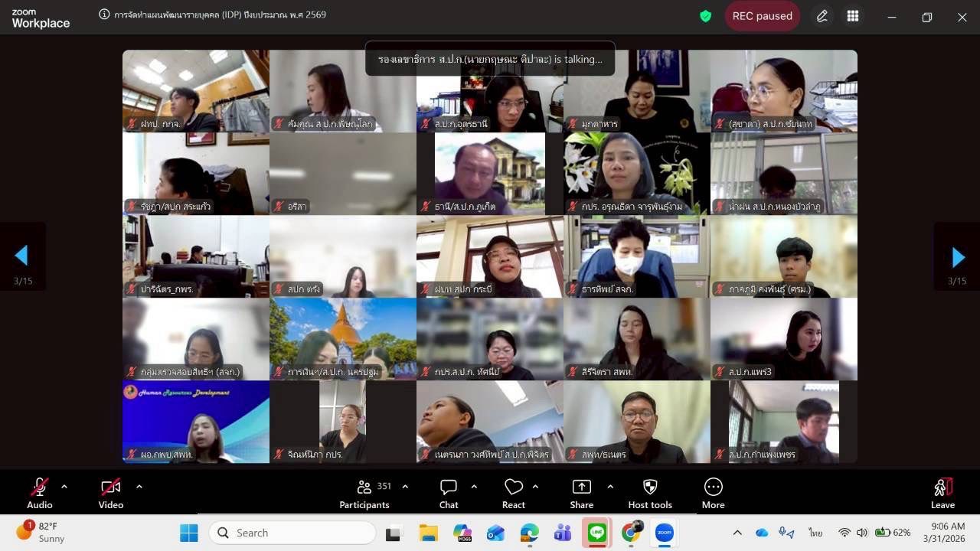Image resolution: width=980 pixels, height=551 pixels.
Task: Open the Host tools panel
Action: coord(649,492)
